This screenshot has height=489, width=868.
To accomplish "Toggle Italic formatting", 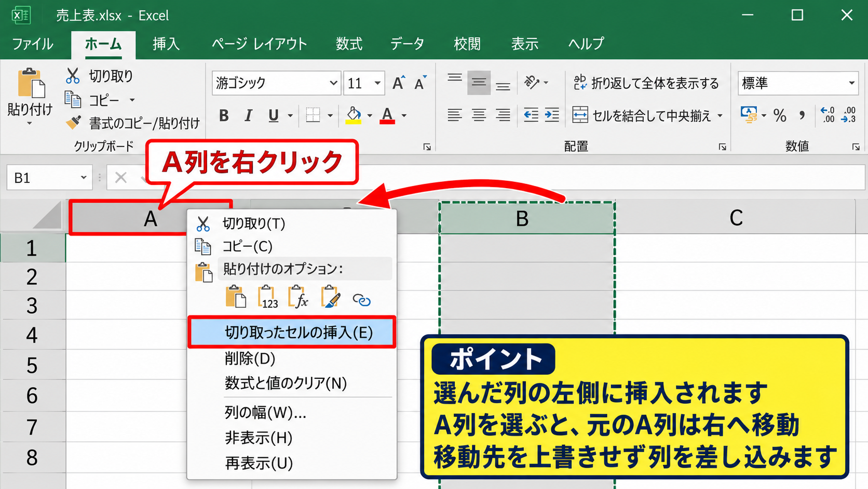I will tap(249, 115).
